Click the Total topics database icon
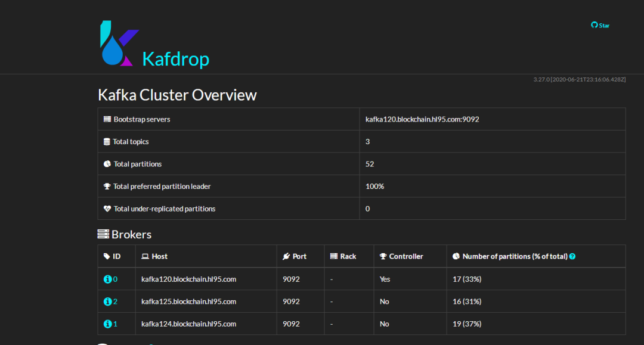Image resolution: width=644 pixels, height=345 pixels. 107,142
